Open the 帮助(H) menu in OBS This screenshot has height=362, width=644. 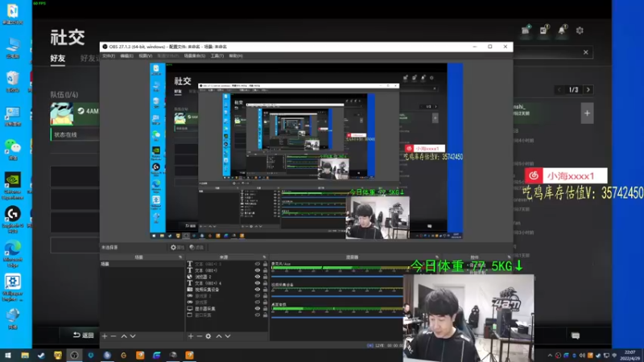click(236, 56)
